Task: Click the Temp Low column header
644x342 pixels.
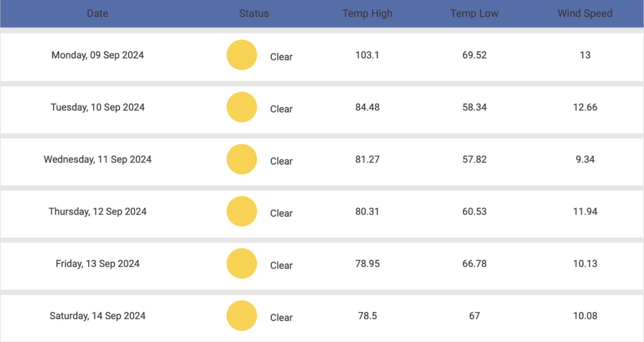Action: pyautogui.click(x=474, y=14)
